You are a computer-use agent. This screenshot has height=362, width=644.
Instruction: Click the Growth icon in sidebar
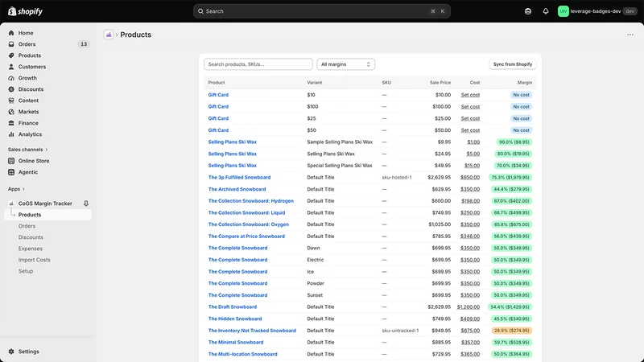pyautogui.click(x=11, y=78)
